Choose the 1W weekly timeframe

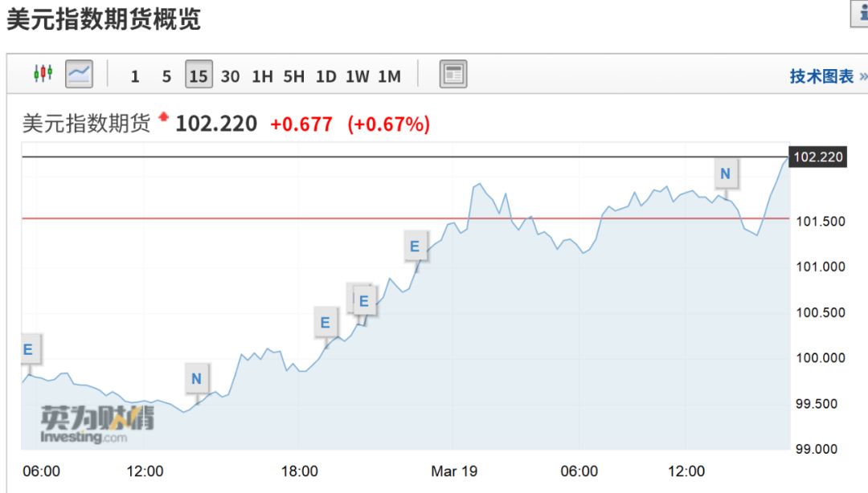click(358, 76)
